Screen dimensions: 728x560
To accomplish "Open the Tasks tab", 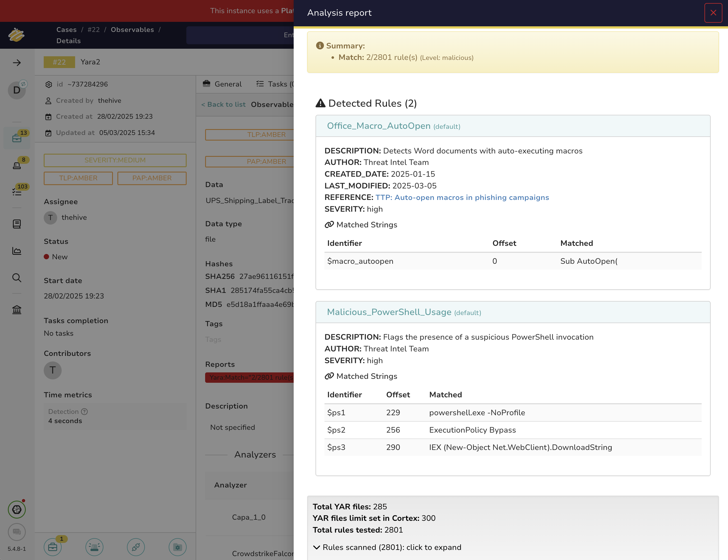I will (275, 84).
